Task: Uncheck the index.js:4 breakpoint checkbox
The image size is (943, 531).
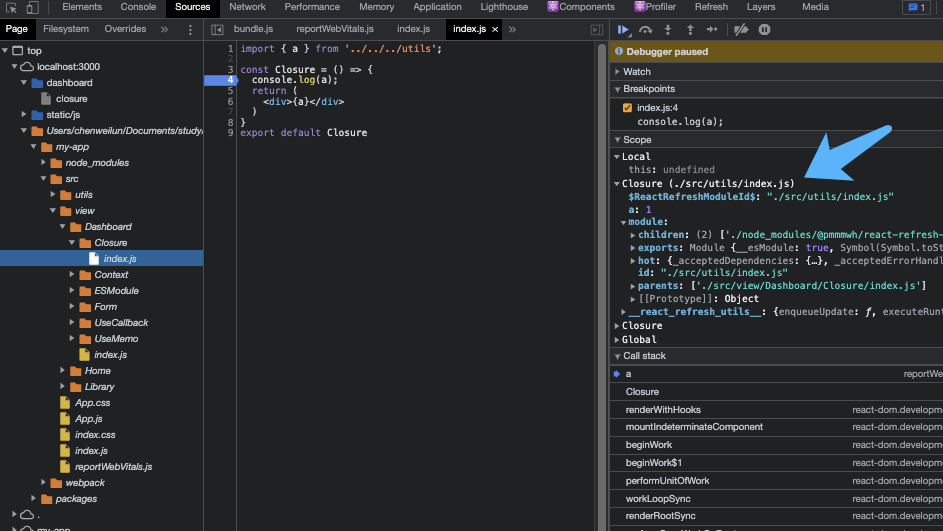Action: [627, 108]
